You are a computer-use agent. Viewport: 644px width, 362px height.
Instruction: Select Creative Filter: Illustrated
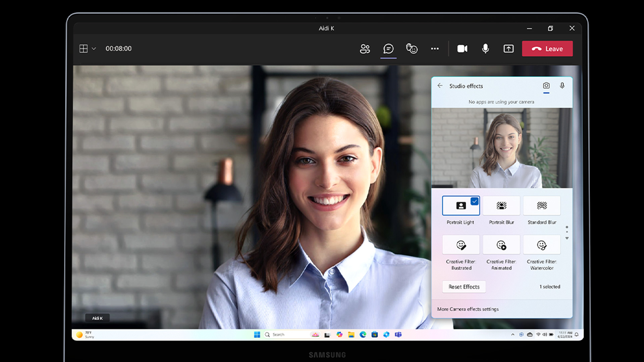coord(461,244)
